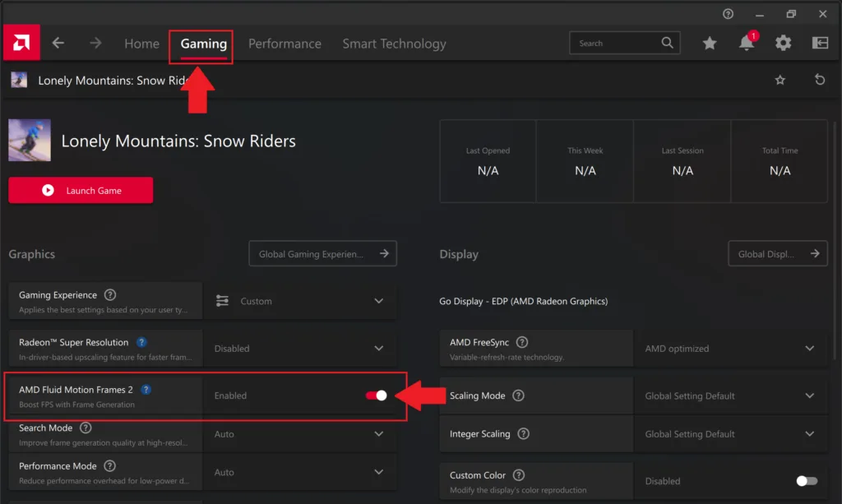
Task: Click the vertical scrollbar on the right
Action: coord(835,242)
